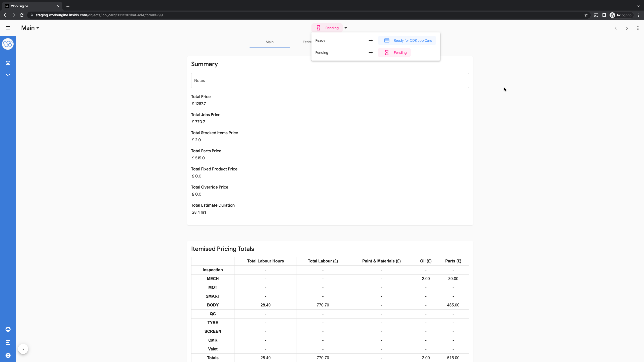The image size is (644, 362).
Task: Click into the Notes text field
Action: [330, 80]
